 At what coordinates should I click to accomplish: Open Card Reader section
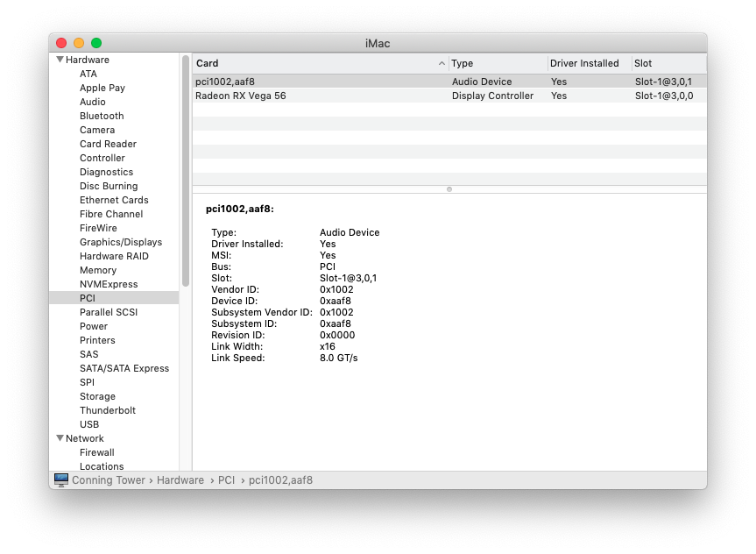(108, 144)
